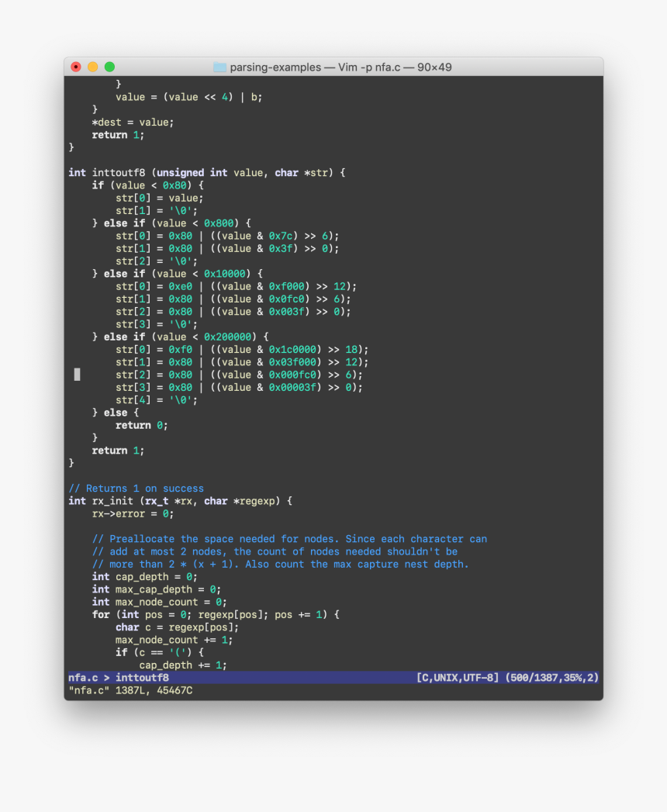This screenshot has height=812, width=667.
Task: Click the folder icon in the title bar
Action: (219, 67)
